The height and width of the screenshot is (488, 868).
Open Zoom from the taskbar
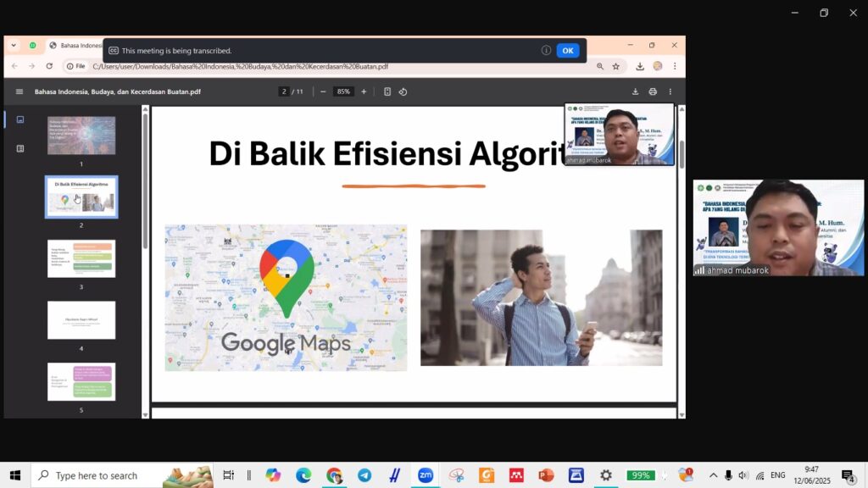tap(426, 475)
